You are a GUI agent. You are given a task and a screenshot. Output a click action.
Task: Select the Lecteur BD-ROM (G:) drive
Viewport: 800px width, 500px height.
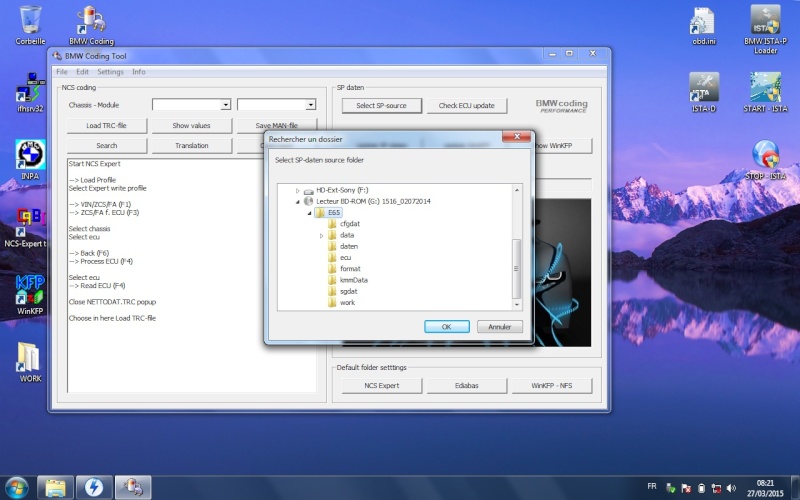pyautogui.click(x=373, y=201)
